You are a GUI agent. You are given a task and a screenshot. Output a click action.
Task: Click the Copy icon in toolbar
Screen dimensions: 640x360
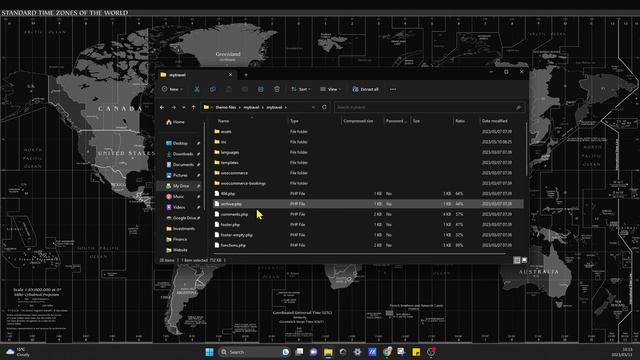213,89
